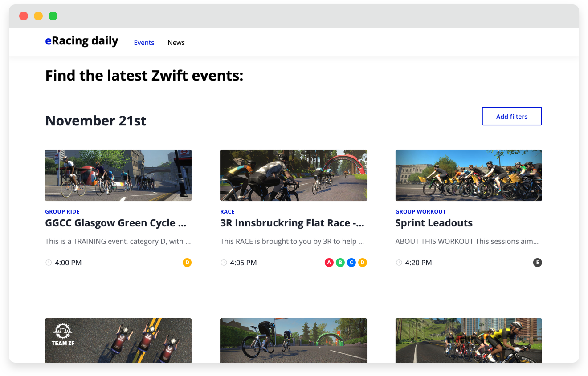Click the clock icon beside 4:05 PM

pyautogui.click(x=223, y=263)
